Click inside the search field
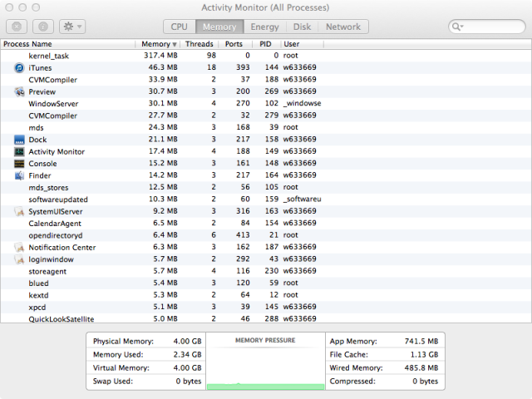Screen dimensions: 532x399 point(487,27)
